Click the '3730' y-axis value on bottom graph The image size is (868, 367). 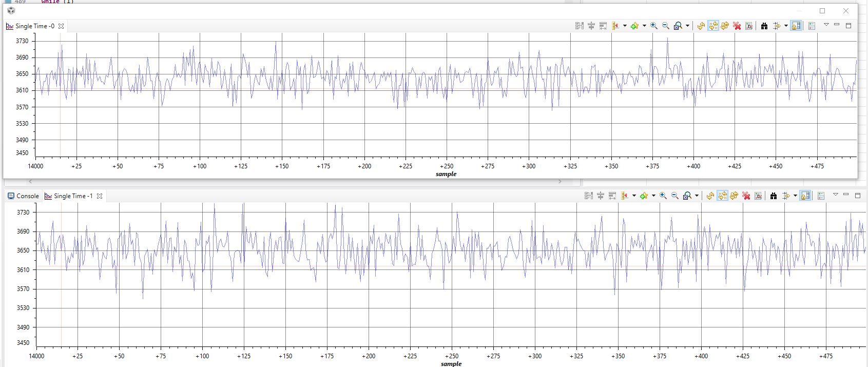23,212
